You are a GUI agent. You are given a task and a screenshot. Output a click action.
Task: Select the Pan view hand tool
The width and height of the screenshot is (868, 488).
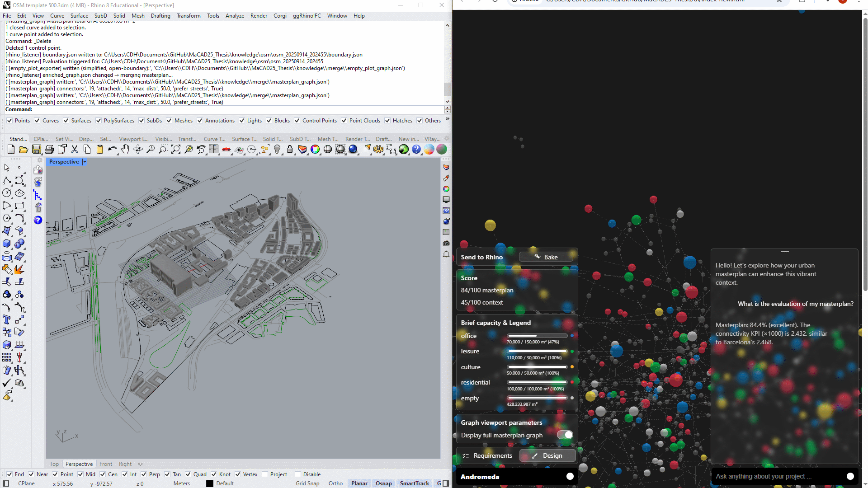coord(125,150)
